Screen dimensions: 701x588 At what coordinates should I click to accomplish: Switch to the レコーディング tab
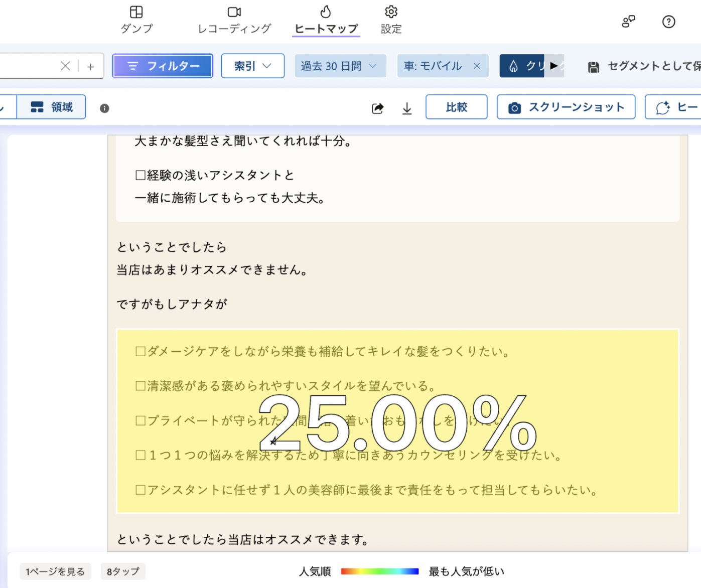[x=234, y=20]
